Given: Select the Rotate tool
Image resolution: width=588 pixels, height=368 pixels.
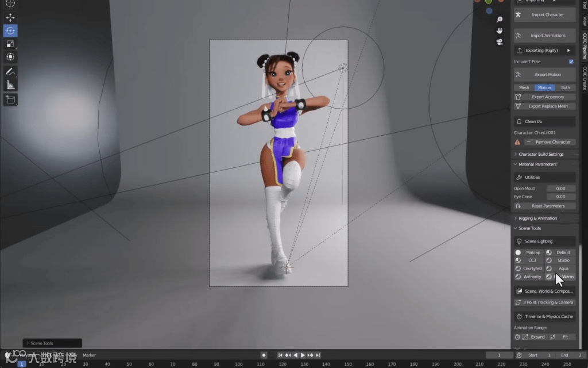Looking at the screenshot, I should pyautogui.click(x=10, y=31).
